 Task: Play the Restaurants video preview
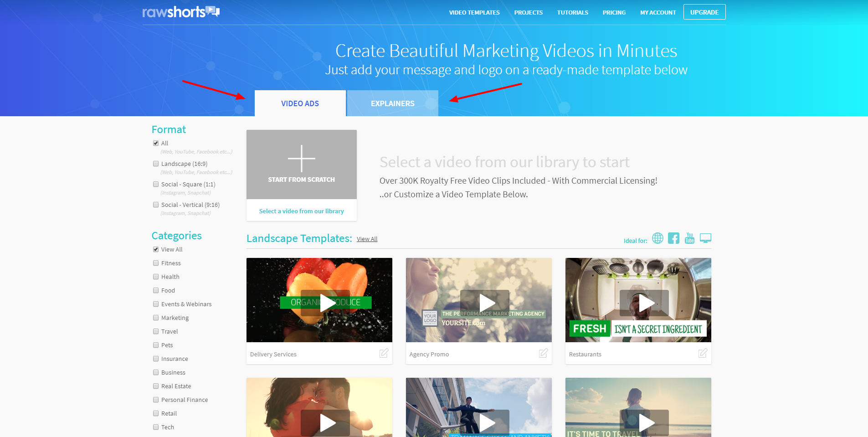tap(644, 303)
